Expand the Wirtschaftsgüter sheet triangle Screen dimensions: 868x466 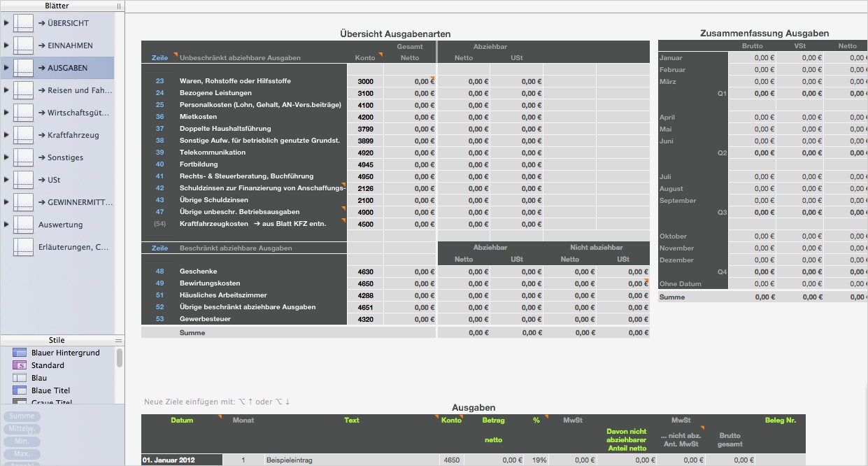6,113
